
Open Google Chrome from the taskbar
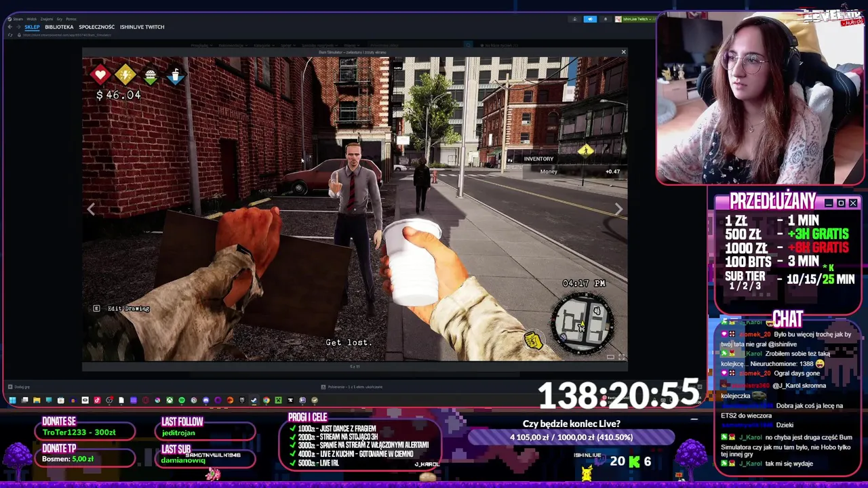267,400
